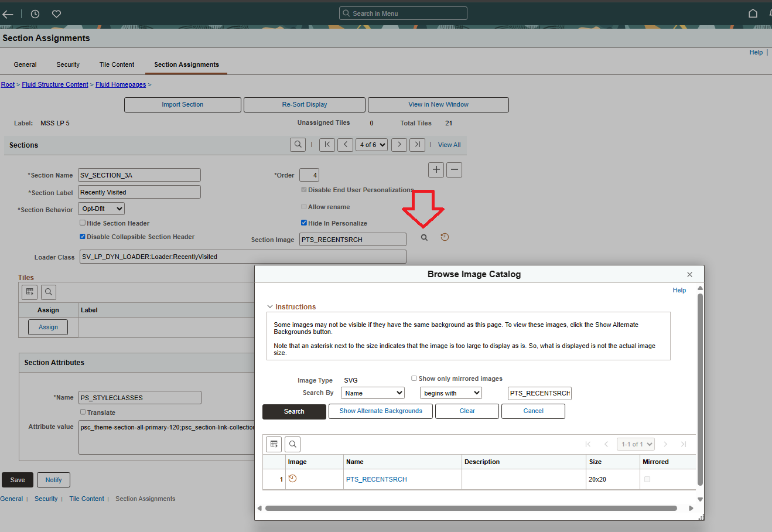Click the Show Alternate Backgrounds button

pos(380,411)
